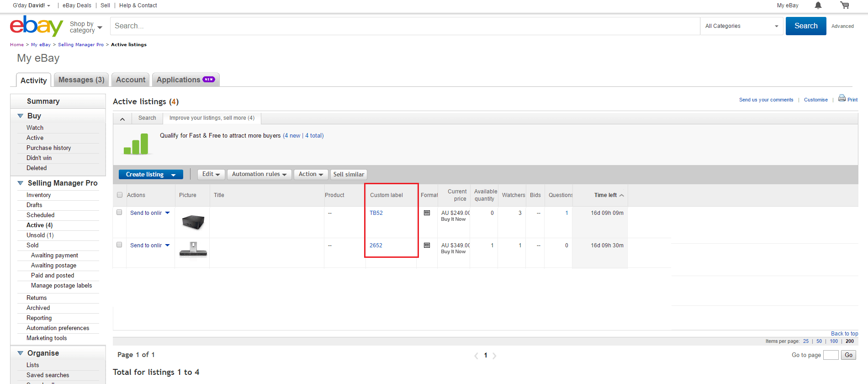This screenshot has width=868, height=384.
Task: Click the format icon for TB52 listing
Action: pyautogui.click(x=427, y=213)
